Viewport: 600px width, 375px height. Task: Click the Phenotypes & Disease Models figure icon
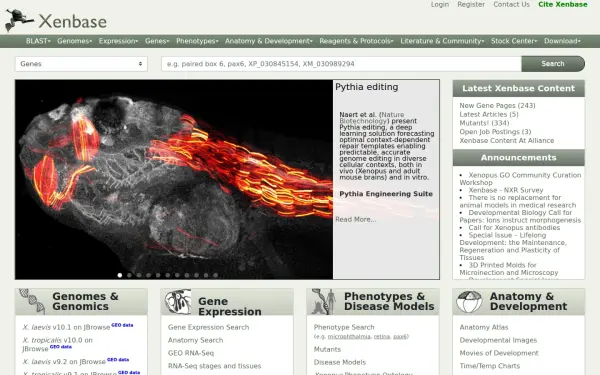click(324, 302)
